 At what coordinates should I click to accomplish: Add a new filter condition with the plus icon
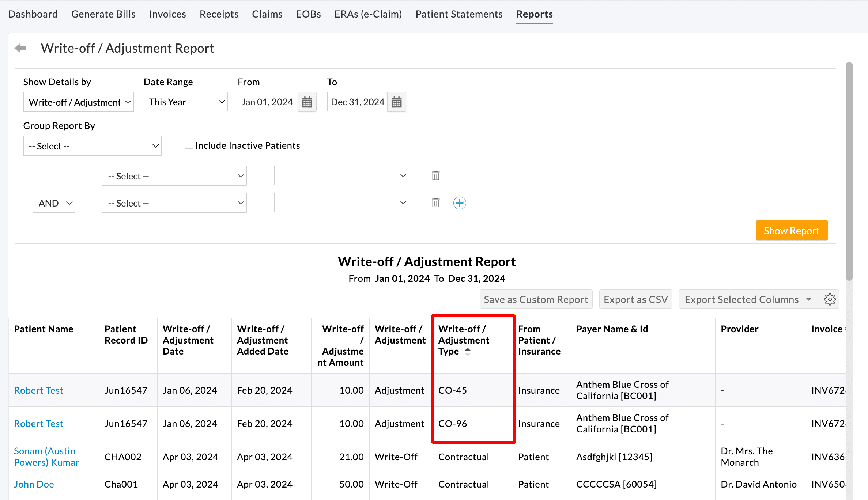click(460, 202)
